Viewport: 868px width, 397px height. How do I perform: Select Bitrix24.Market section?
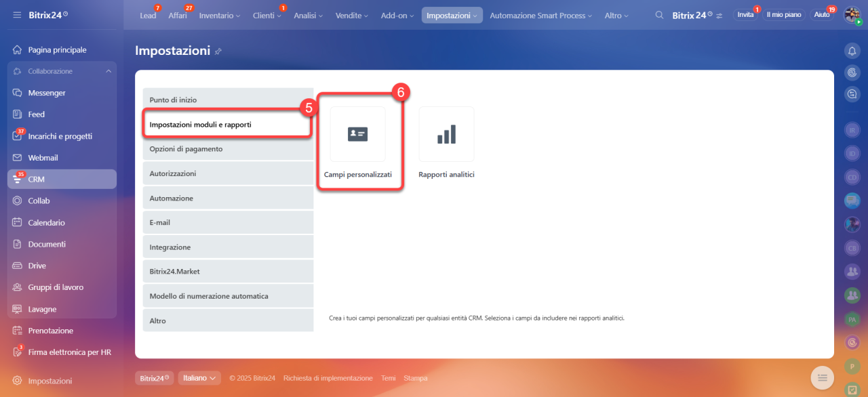[x=228, y=272]
